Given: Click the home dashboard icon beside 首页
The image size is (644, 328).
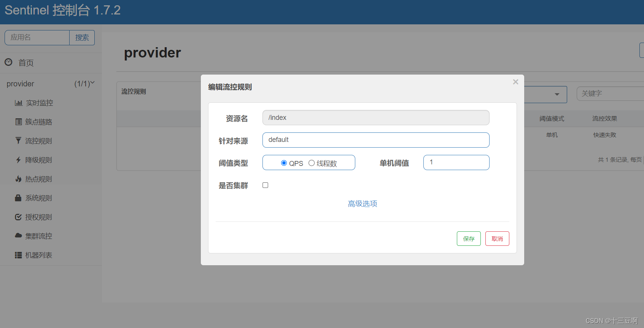Looking at the screenshot, I should coord(8,62).
